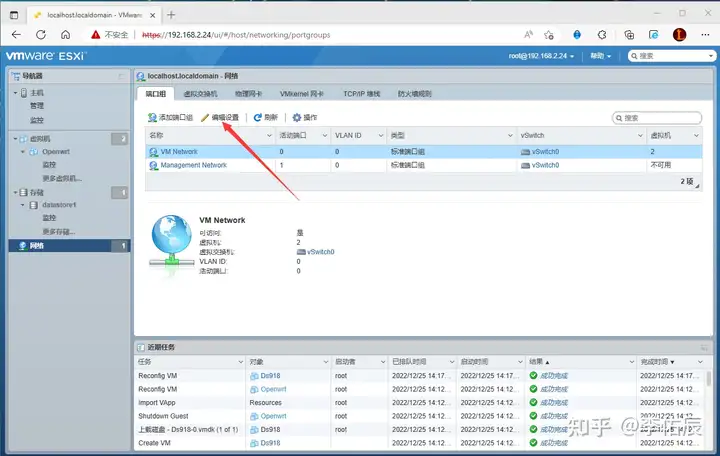Click the datastore1 icon in the navigator
Image resolution: width=720 pixels, height=456 pixels.
point(34,205)
